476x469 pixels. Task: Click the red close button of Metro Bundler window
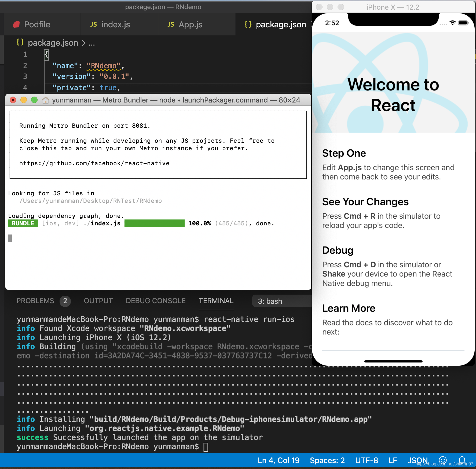[x=13, y=100]
